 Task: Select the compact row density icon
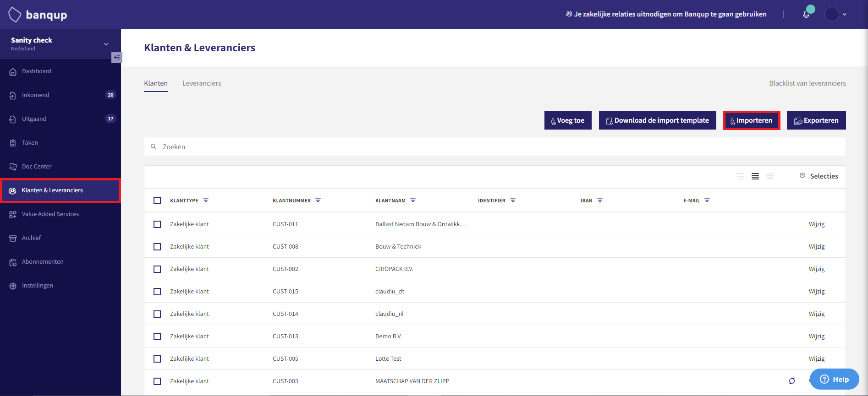click(770, 176)
